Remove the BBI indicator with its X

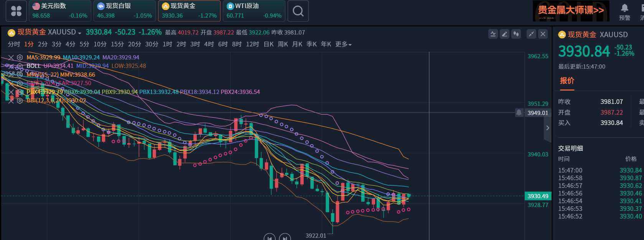[11, 100]
